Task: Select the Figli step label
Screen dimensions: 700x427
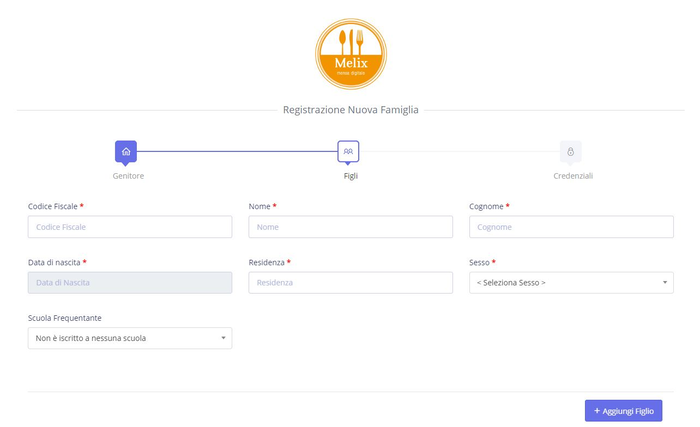Action: (350, 176)
